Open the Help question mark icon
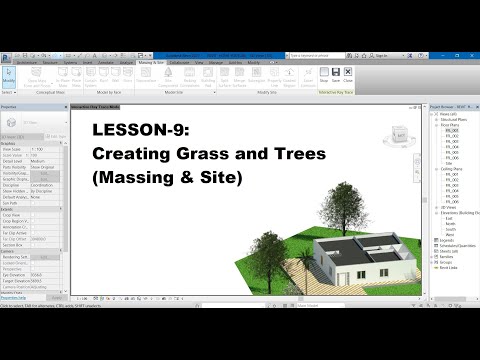Viewport: 480px width, 360px height. tap(421, 55)
